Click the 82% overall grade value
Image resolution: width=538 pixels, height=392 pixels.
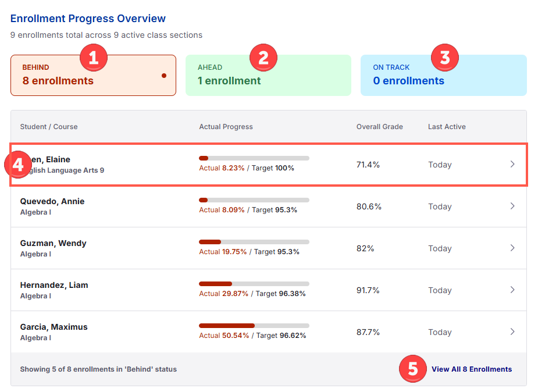(x=365, y=248)
